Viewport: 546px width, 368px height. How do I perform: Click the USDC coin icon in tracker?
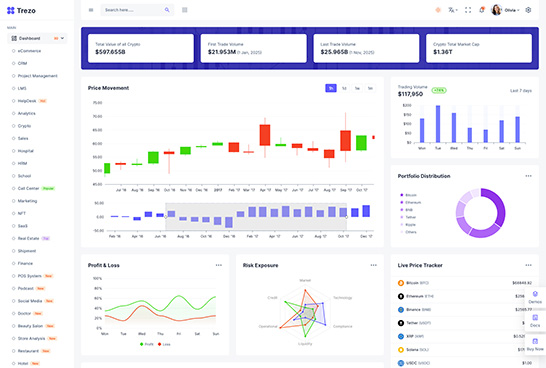[401, 363]
